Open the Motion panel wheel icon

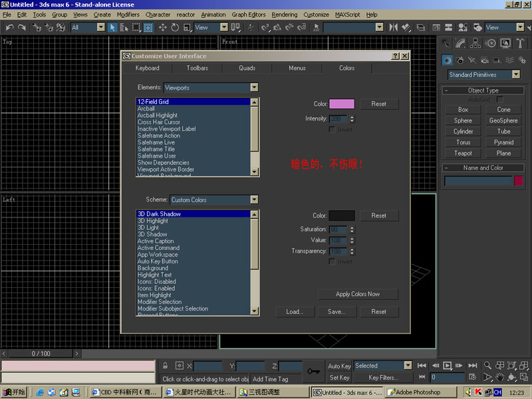pyautogui.click(x=490, y=43)
